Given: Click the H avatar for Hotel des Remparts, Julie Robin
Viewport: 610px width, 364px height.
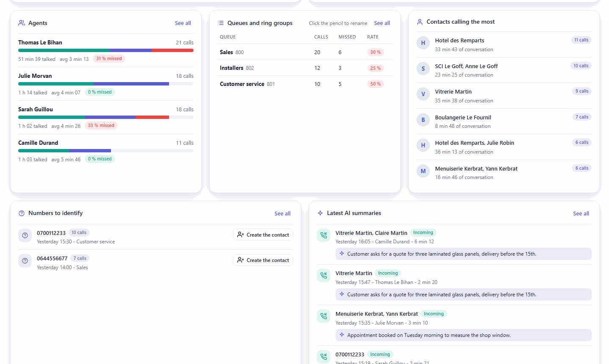Looking at the screenshot, I should coord(423,145).
